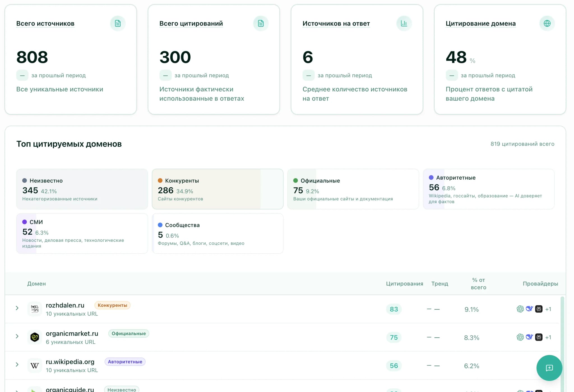The width and height of the screenshot is (574, 392).
Task: Click the globe icon on Цитирование домена card
Action: (x=547, y=23)
